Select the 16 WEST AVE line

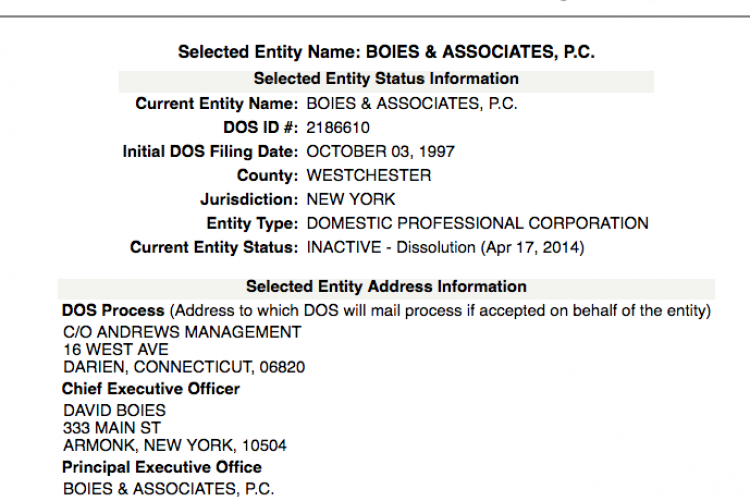(116, 349)
